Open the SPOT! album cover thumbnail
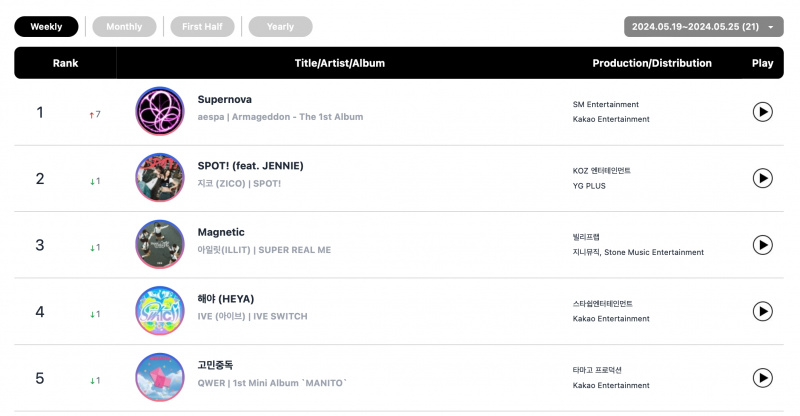This screenshot has width=800, height=416. 160,178
